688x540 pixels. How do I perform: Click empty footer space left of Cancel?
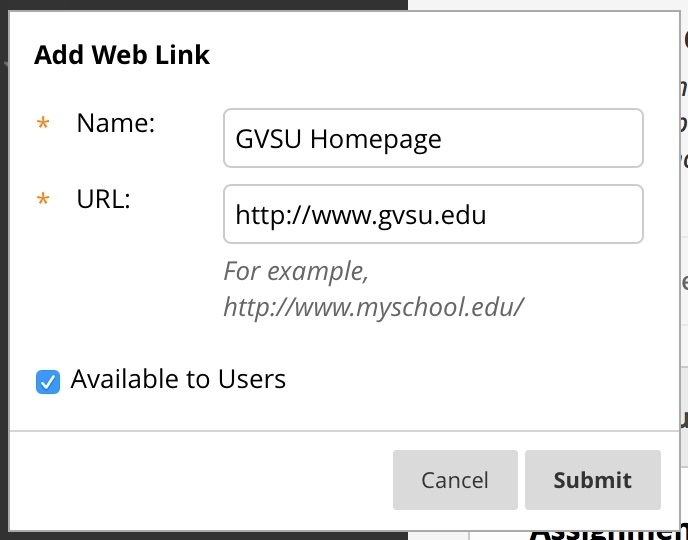point(200,480)
